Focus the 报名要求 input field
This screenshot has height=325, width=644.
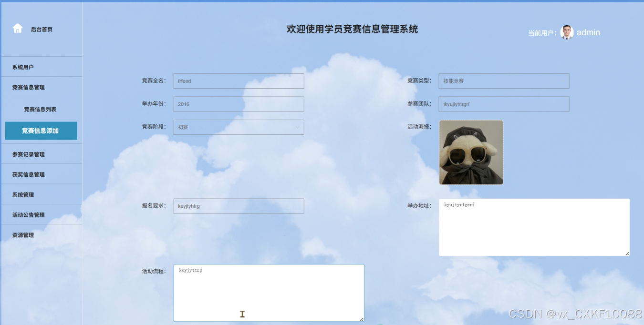(239, 206)
